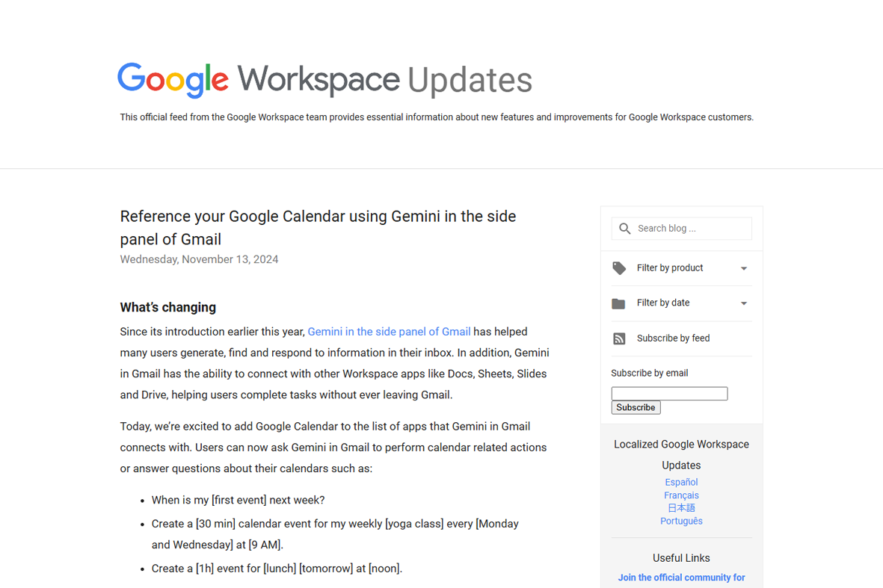Click the email subscription input field
883x588 pixels.
pos(669,393)
